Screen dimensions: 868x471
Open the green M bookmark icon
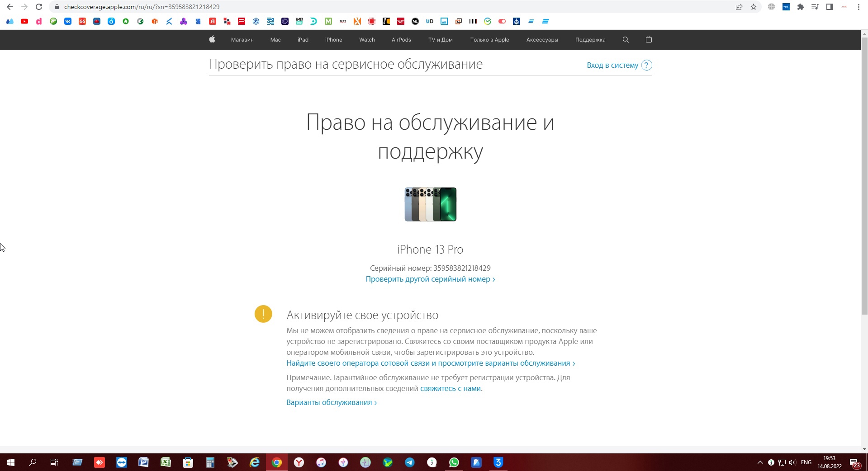pyautogui.click(x=328, y=21)
